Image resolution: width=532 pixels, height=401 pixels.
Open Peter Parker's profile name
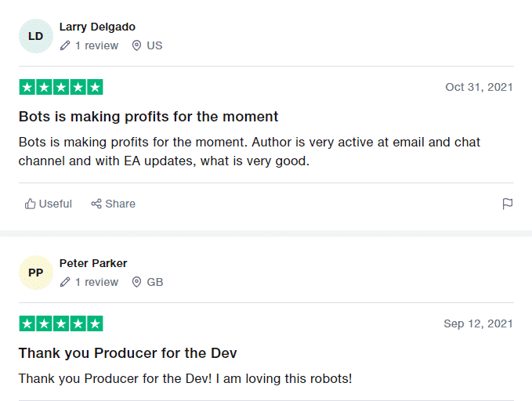tap(93, 263)
